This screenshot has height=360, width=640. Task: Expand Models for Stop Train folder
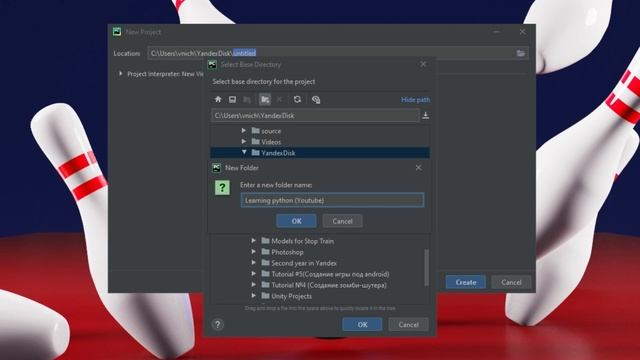[x=253, y=241]
